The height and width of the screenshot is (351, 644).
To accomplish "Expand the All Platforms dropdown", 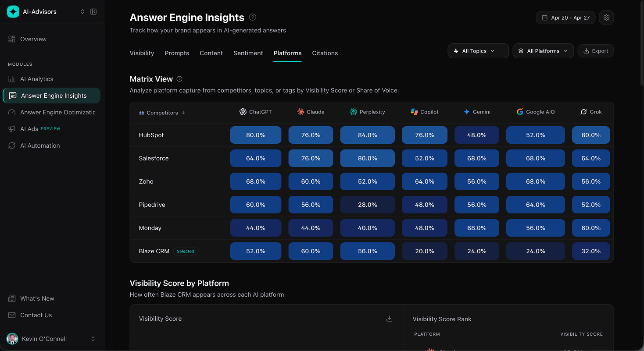I will (x=543, y=51).
